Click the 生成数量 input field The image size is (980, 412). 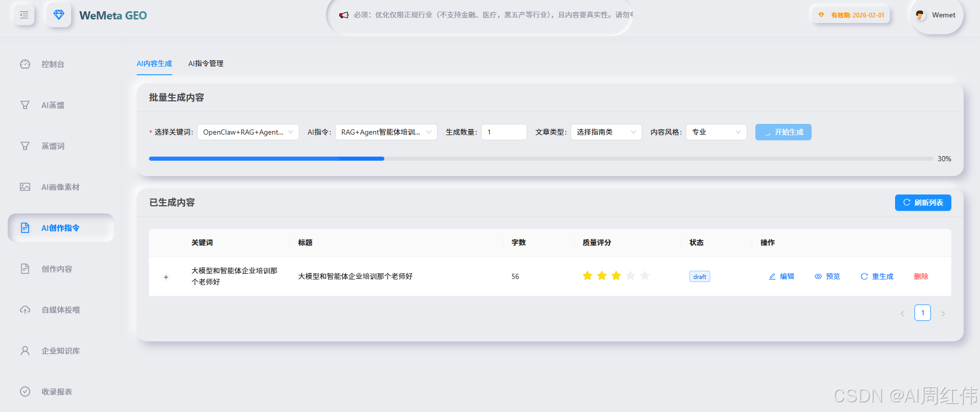point(504,132)
